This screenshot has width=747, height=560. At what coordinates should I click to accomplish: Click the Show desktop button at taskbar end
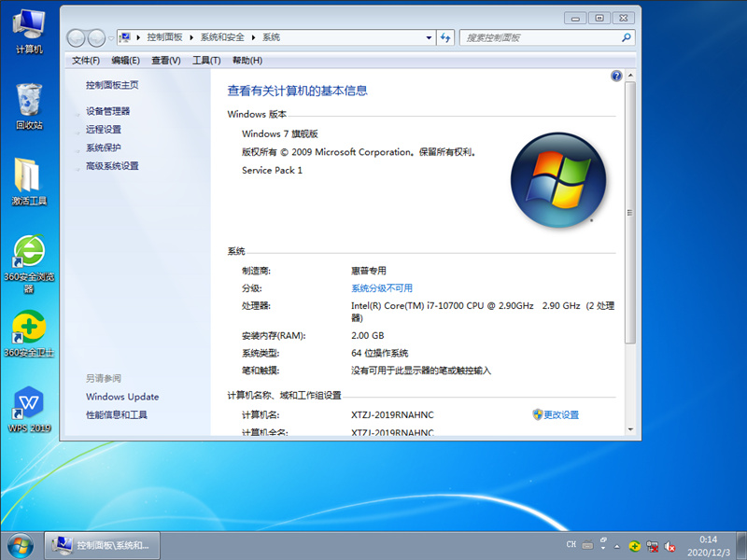click(x=741, y=546)
